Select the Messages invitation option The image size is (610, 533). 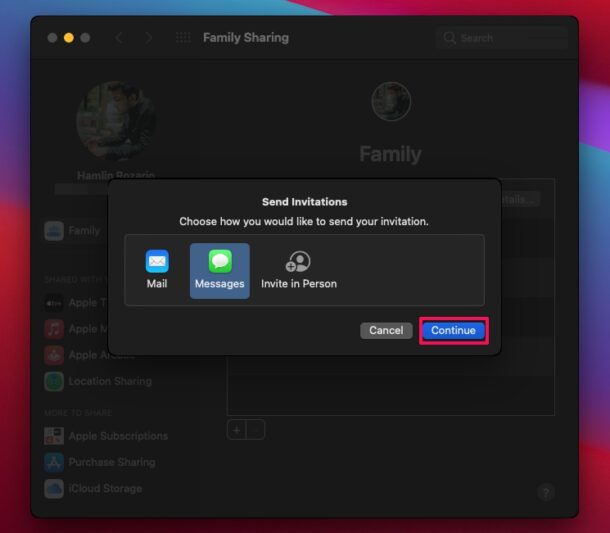tap(220, 271)
